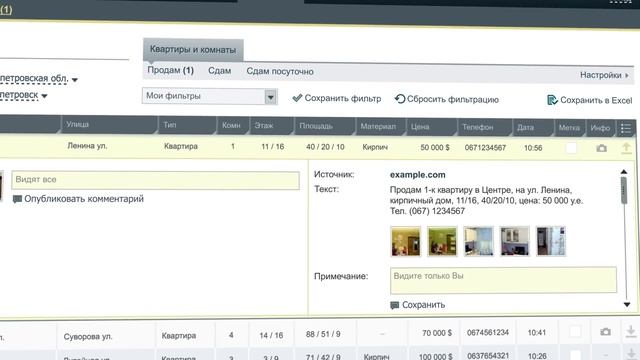
Task: Click the Видите только Вы note field
Action: 503,280
